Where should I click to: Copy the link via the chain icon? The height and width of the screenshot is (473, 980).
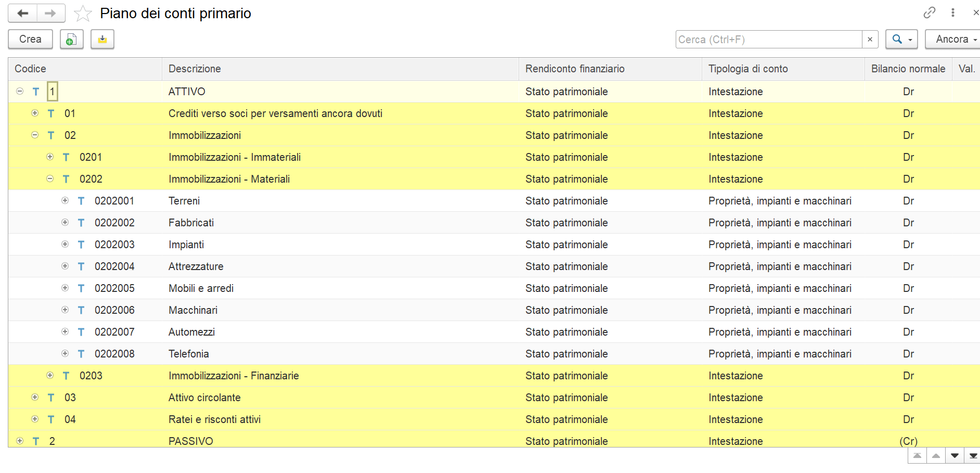pyautogui.click(x=930, y=12)
